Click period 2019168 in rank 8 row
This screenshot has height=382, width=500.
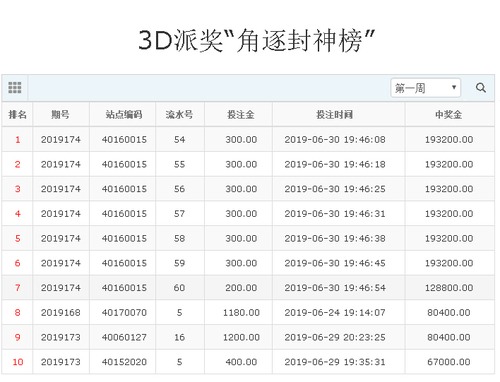pos(61,312)
